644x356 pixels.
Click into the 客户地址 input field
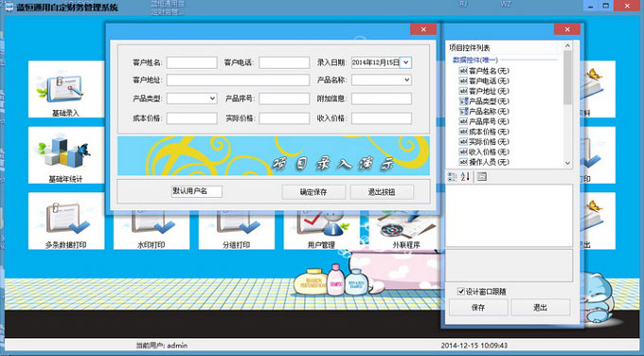tap(238, 80)
